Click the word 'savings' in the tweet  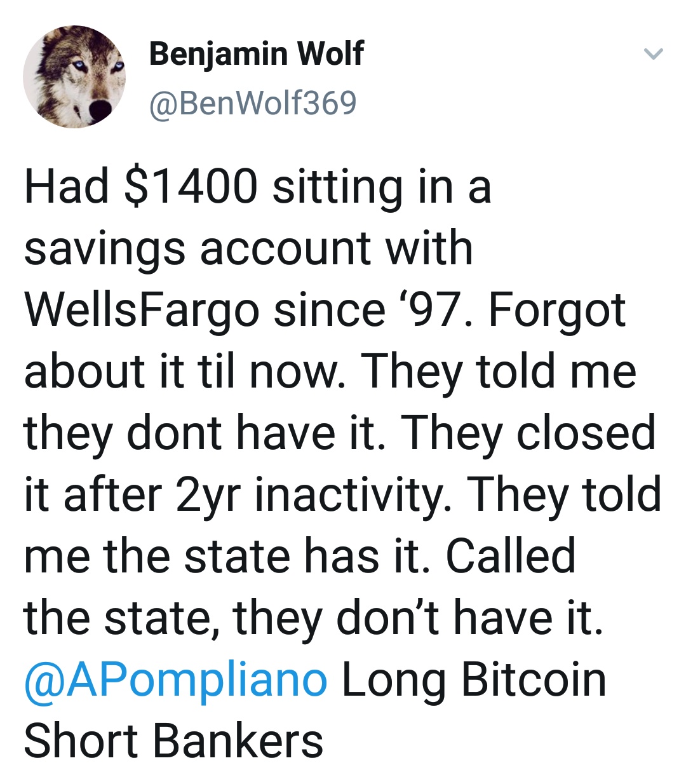[105, 250]
